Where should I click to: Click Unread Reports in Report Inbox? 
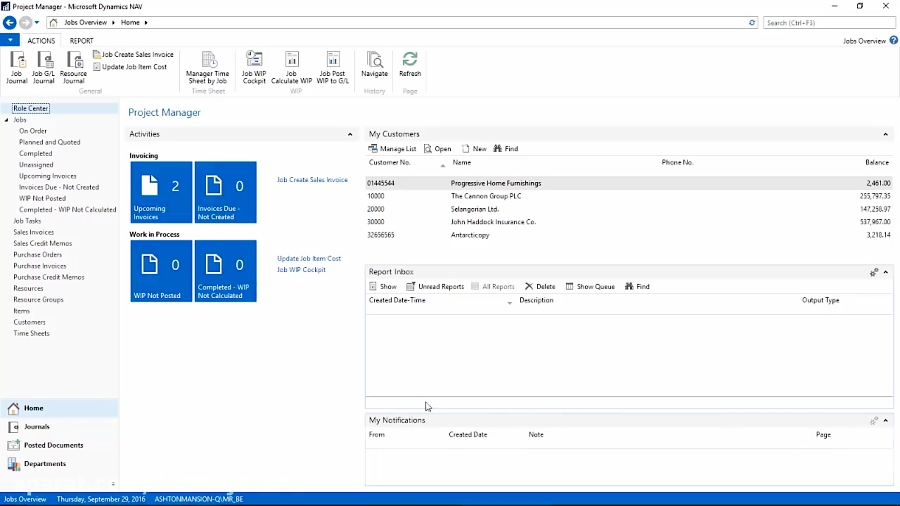(x=435, y=286)
